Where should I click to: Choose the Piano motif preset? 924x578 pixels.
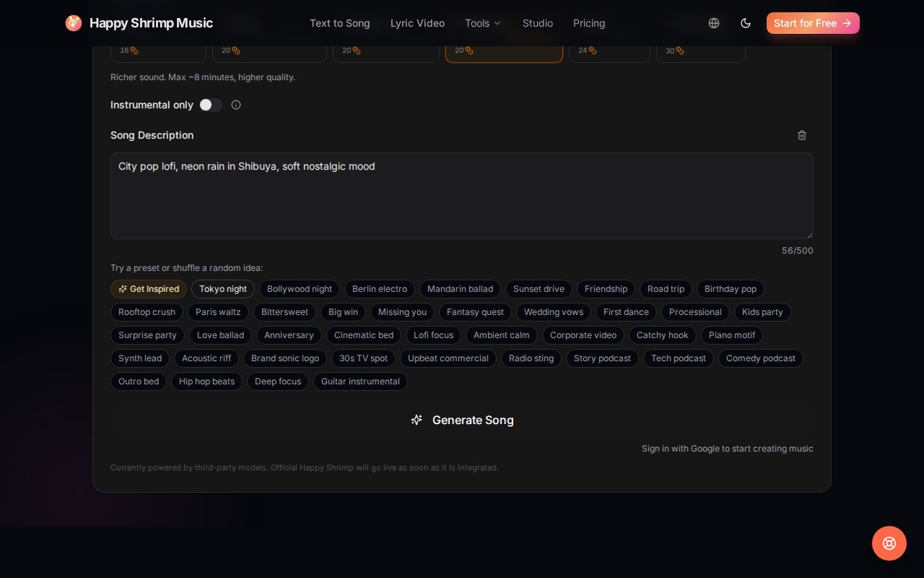(732, 335)
